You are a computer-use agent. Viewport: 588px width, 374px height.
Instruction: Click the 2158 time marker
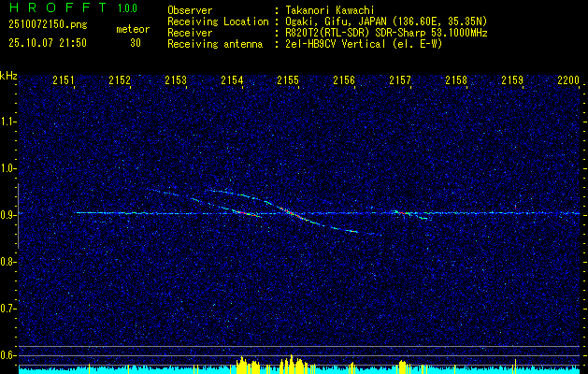click(456, 80)
